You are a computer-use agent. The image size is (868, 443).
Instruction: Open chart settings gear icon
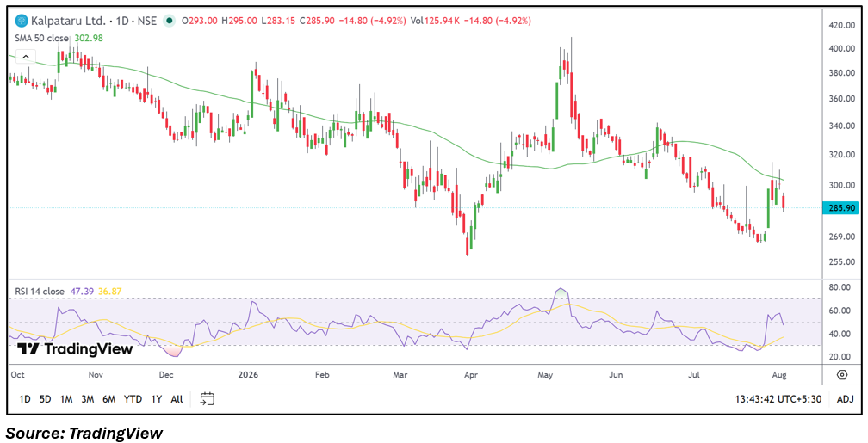(x=842, y=374)
